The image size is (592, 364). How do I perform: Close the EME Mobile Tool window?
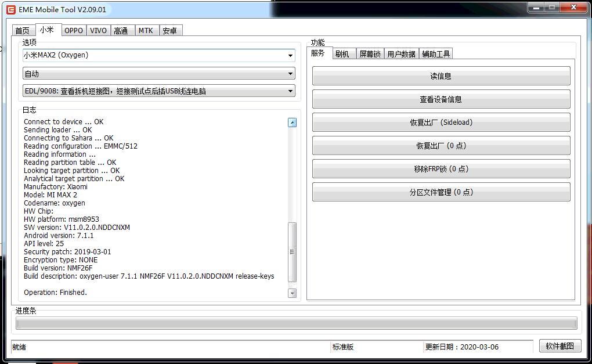point(573,8)
